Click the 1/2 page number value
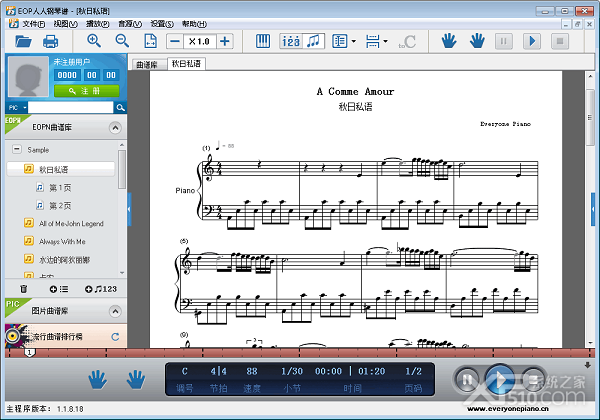 413,371
